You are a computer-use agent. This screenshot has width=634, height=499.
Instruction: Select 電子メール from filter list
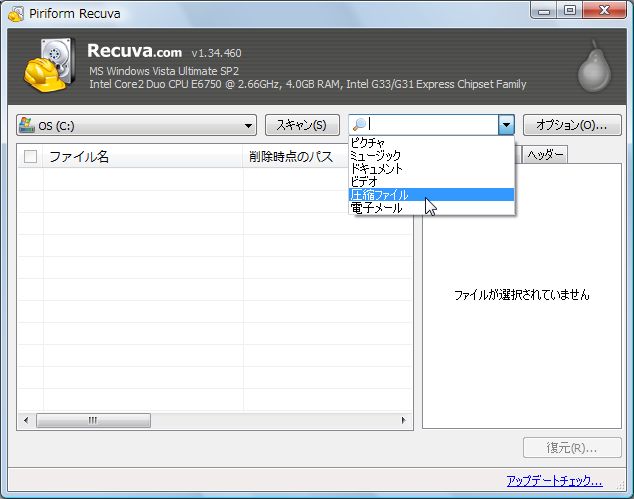[431, 208]
